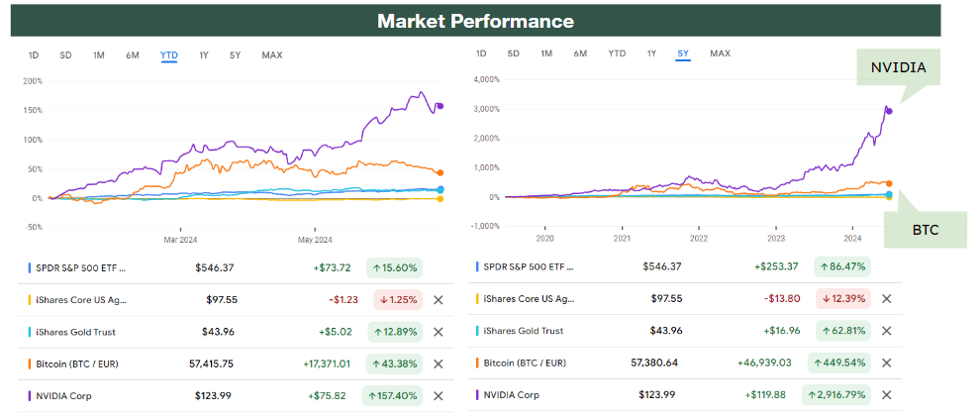Viewport: 980px width, 416px height.
Task: Open SPDR S&P 500 ETF in right list
Action: coord(529,266)
